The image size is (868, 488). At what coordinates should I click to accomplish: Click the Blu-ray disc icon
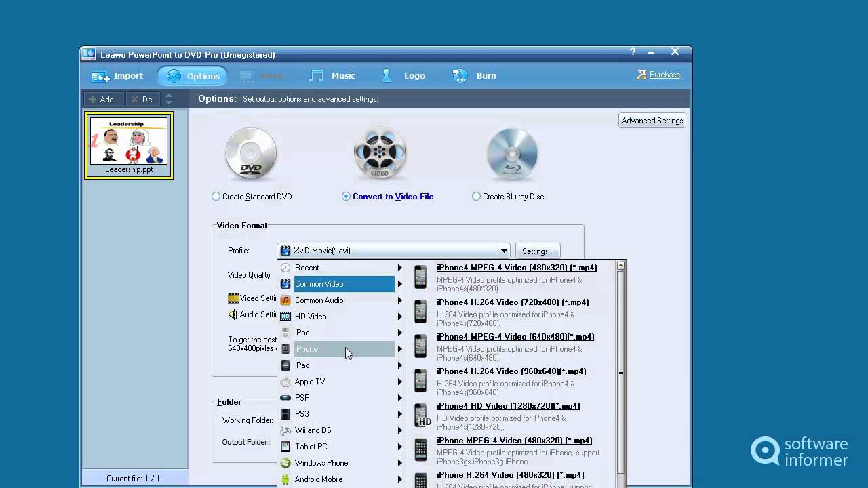512,154
